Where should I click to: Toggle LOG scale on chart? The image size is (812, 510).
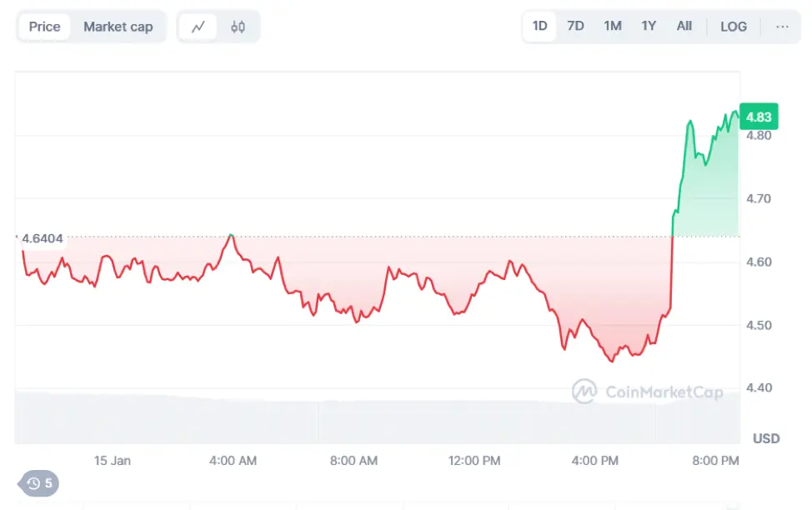(x=734, y=27)
